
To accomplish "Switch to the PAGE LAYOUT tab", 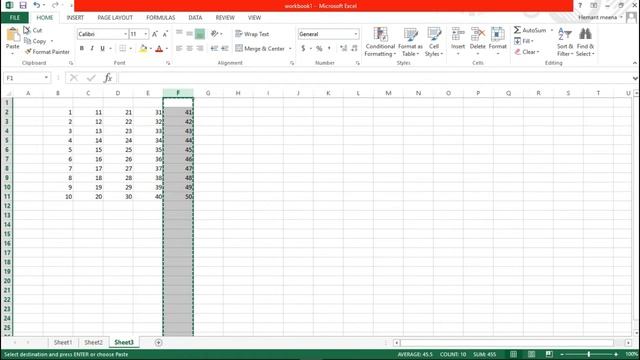I will click(115, 18).
